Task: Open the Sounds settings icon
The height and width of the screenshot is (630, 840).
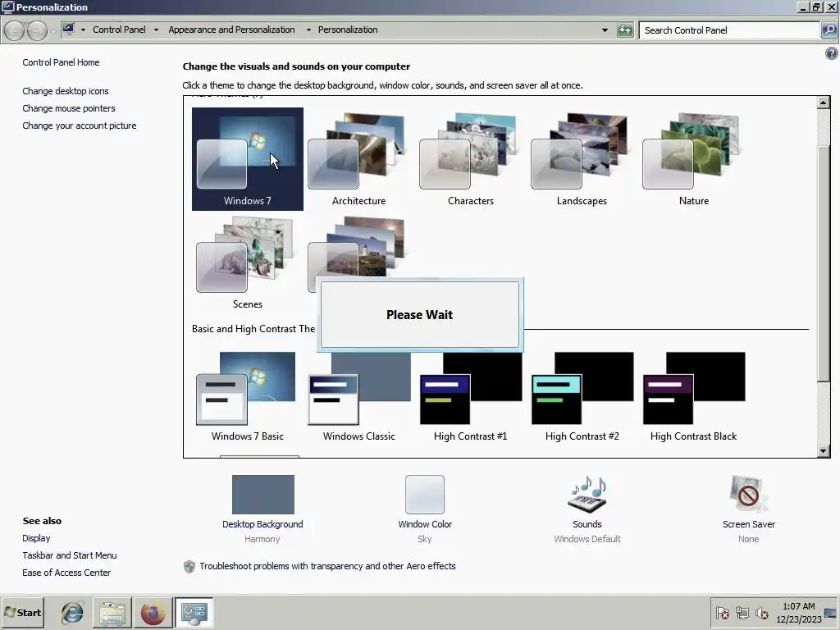Action: click(x=587, y=494)
